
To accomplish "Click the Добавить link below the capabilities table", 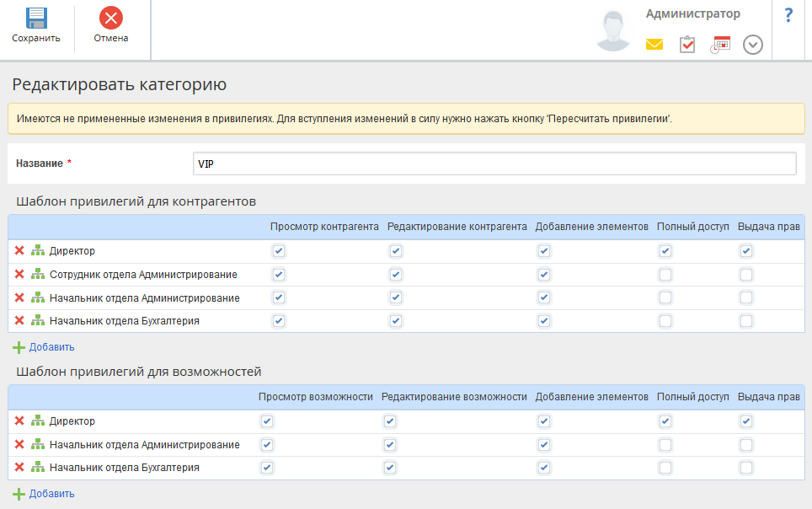I will (x=54, y=494).
